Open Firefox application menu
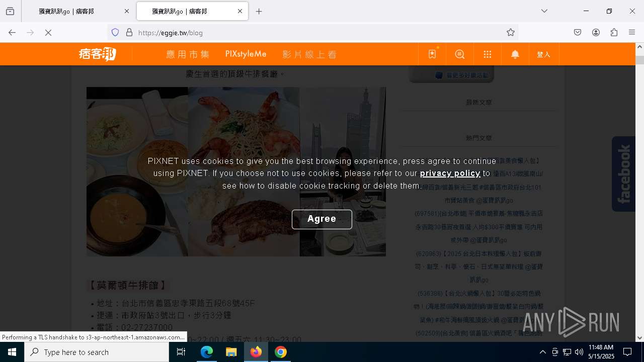 632,33
